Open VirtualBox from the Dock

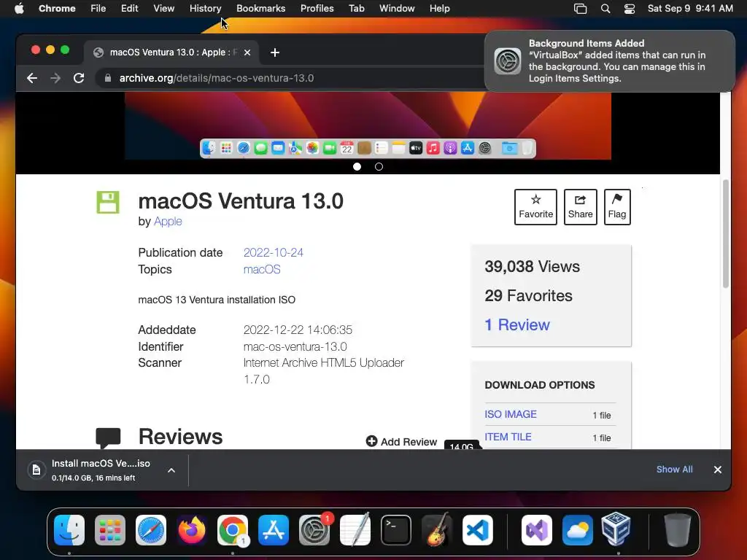tap(616, 529)
